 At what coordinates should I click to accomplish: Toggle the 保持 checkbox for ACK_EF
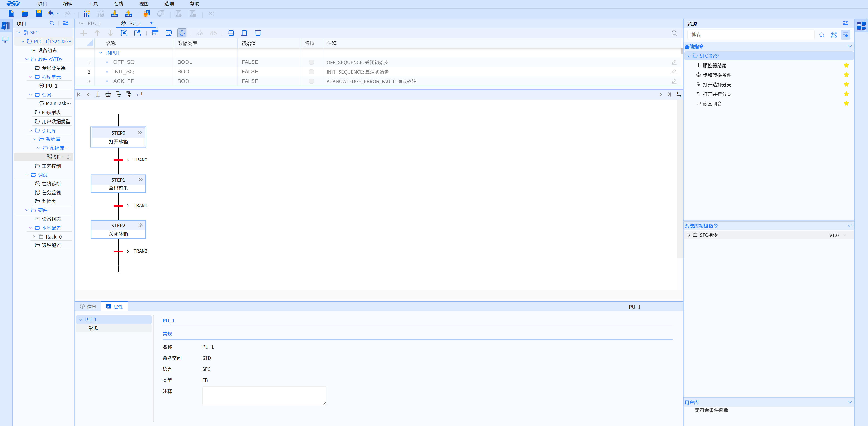click(x=311, y=81)
